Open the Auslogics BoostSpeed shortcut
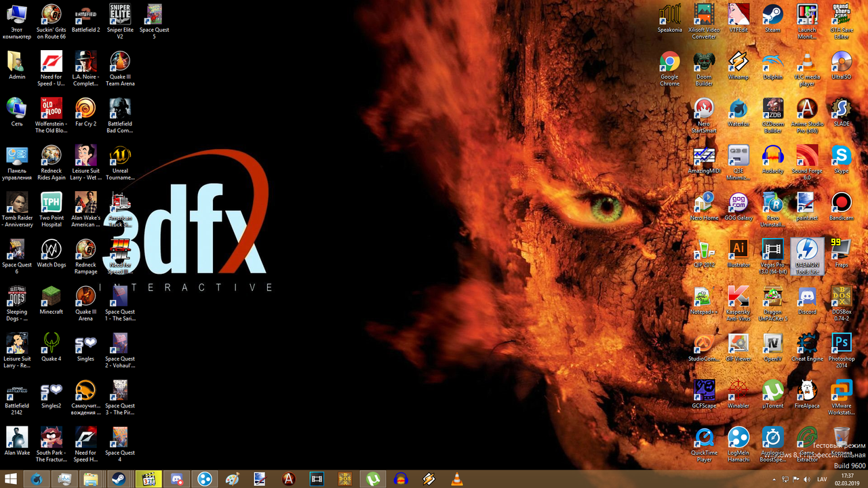This screenshot has width=868, height=488. pos(772,445)
